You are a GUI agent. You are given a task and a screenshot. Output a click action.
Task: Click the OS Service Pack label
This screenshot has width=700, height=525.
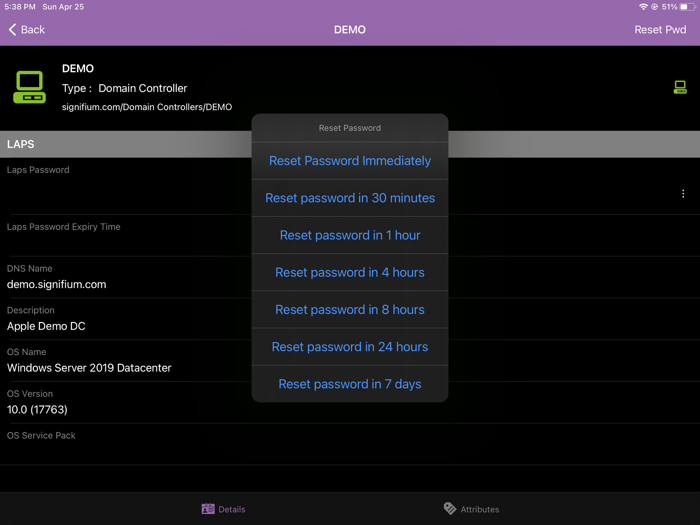[41, 436]
